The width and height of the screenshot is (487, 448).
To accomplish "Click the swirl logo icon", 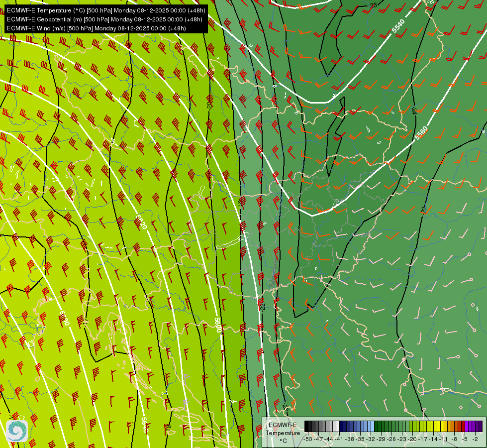I will click(x=17, y=431).
